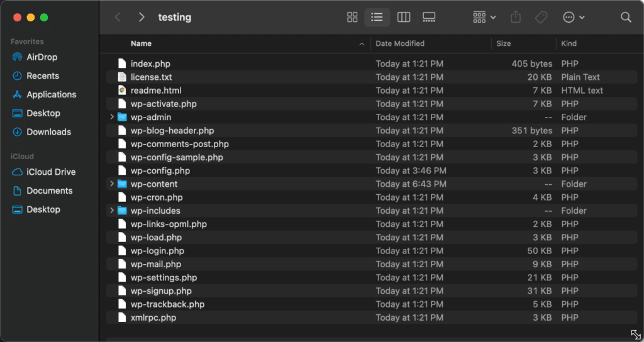Go forward with the right chevron
644x342 pixels.
pyautogui.click(x=142, y=17)
